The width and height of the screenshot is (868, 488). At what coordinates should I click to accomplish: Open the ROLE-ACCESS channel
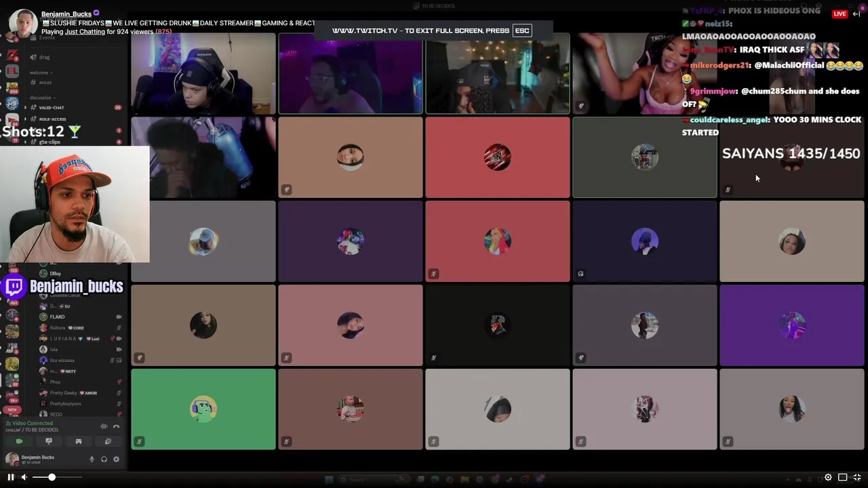pos(52,119)
